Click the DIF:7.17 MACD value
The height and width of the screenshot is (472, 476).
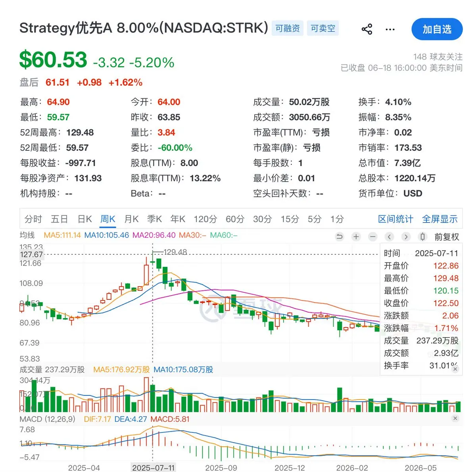[97, 419]
